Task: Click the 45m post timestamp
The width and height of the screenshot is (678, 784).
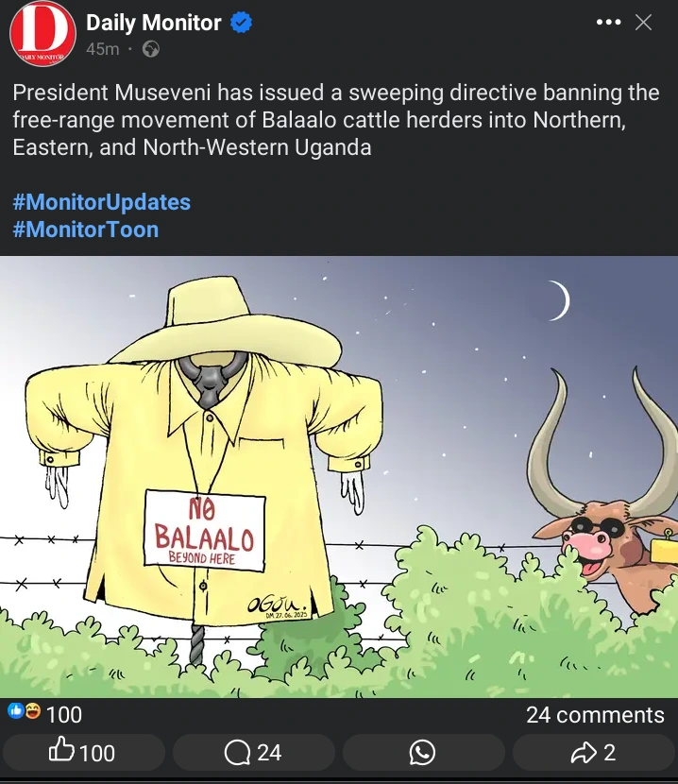Action: point(103,49)
